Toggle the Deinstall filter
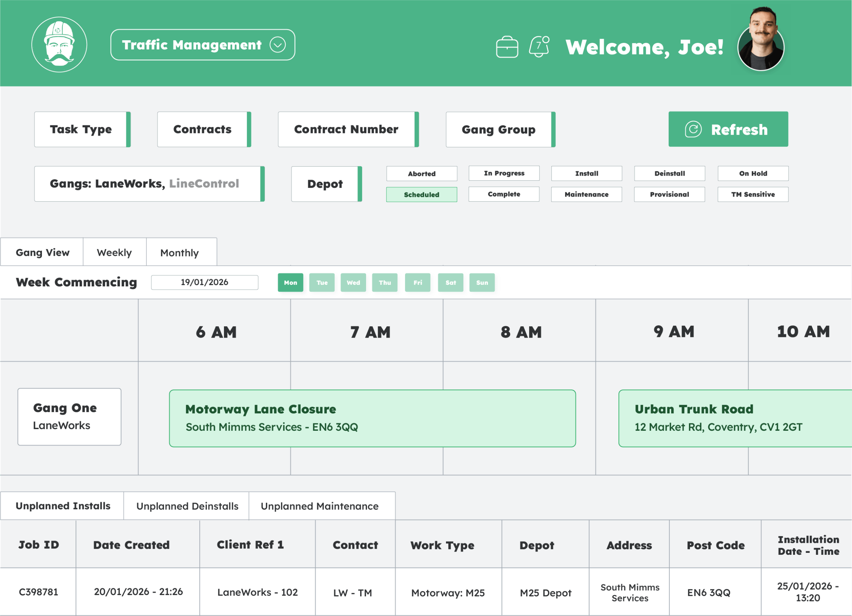Image resolution: width=852 pixels, height=616 pixels. click(x=669, y=173)
